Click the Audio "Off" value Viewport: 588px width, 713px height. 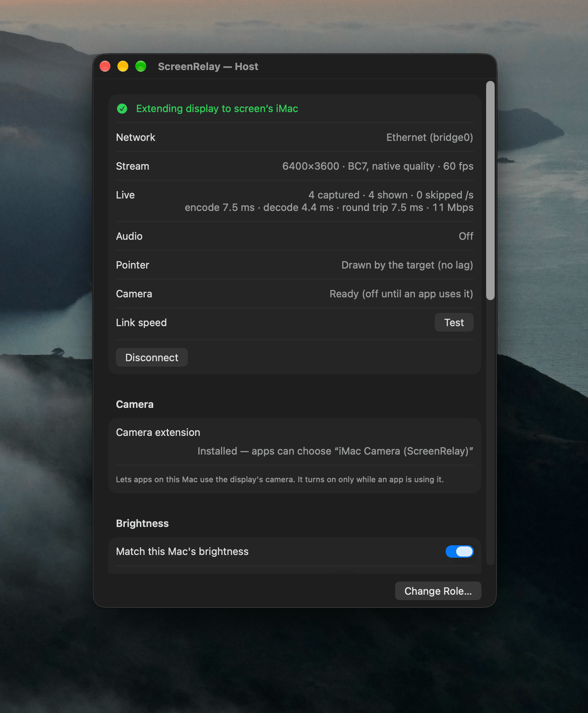pyautogui.click(x=466, y=236)
